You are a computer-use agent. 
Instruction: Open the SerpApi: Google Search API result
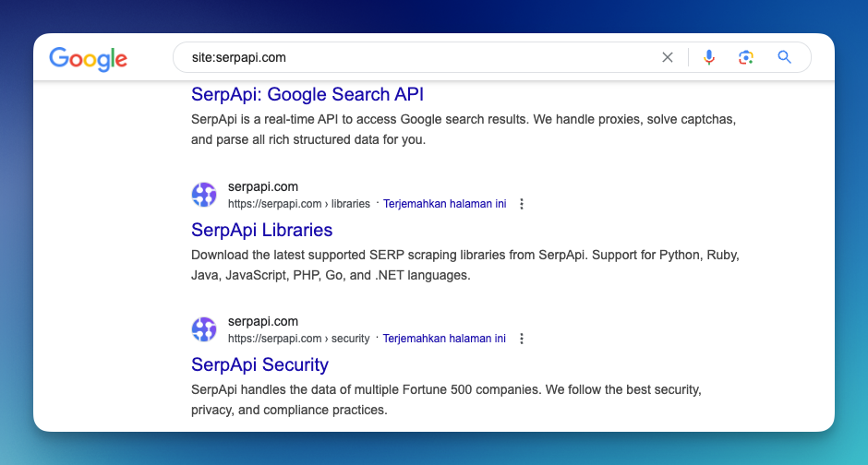coord(307,94)
